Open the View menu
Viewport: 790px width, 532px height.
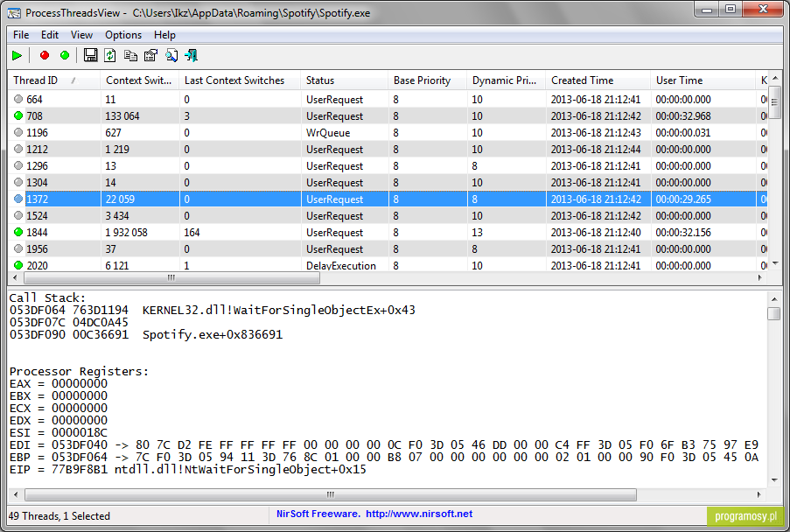(x=81, y=35)
